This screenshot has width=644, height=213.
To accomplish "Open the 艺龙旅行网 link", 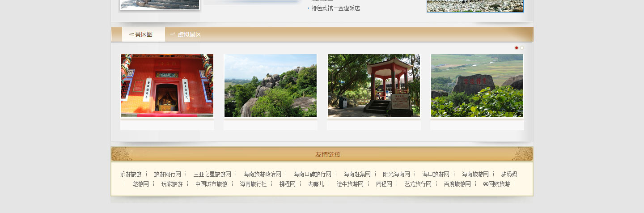I will pyautogui.click(x=418, y=184).
